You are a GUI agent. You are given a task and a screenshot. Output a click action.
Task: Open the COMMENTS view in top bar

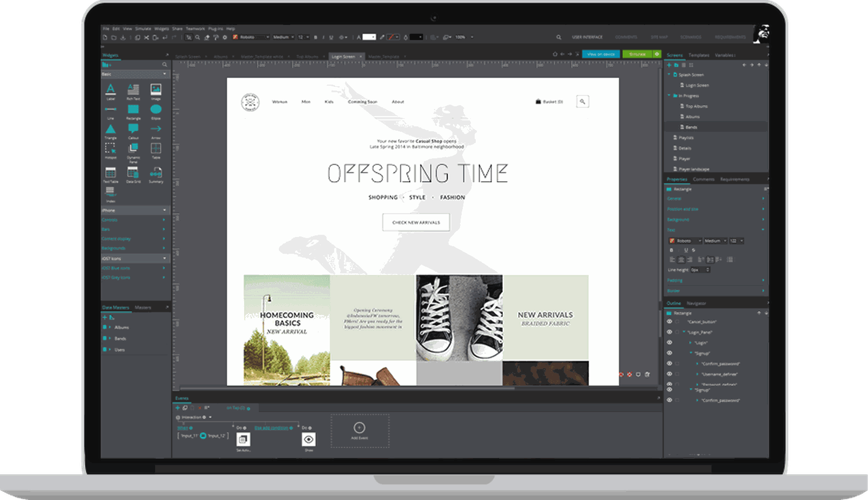tap(626, 37)
